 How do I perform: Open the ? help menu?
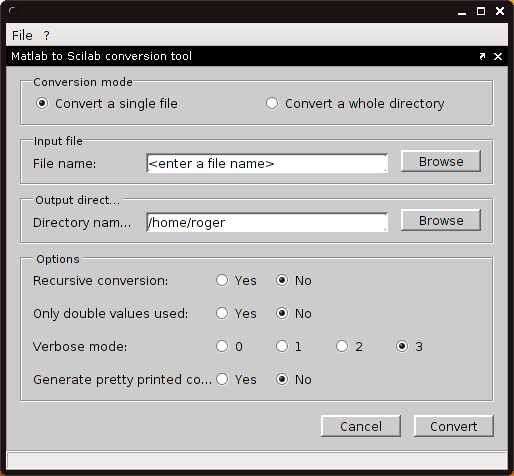point(46,35)
